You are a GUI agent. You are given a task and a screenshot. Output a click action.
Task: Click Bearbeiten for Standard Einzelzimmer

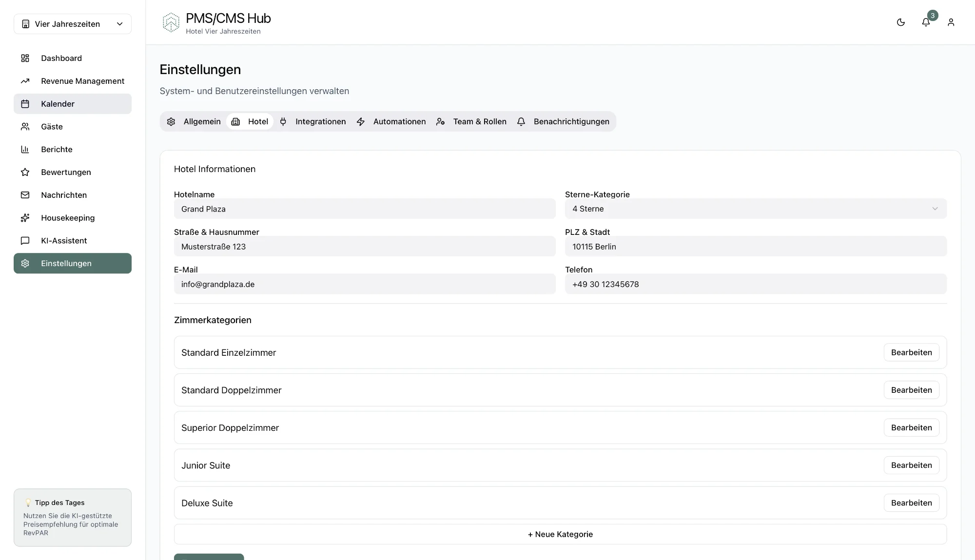(911, 352)
